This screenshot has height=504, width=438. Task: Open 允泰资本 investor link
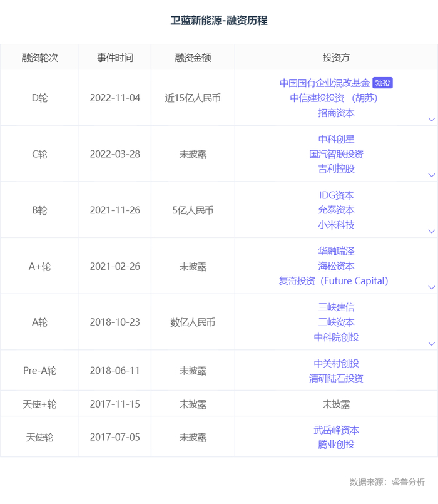pyautogui.click(x=336, y=210)
